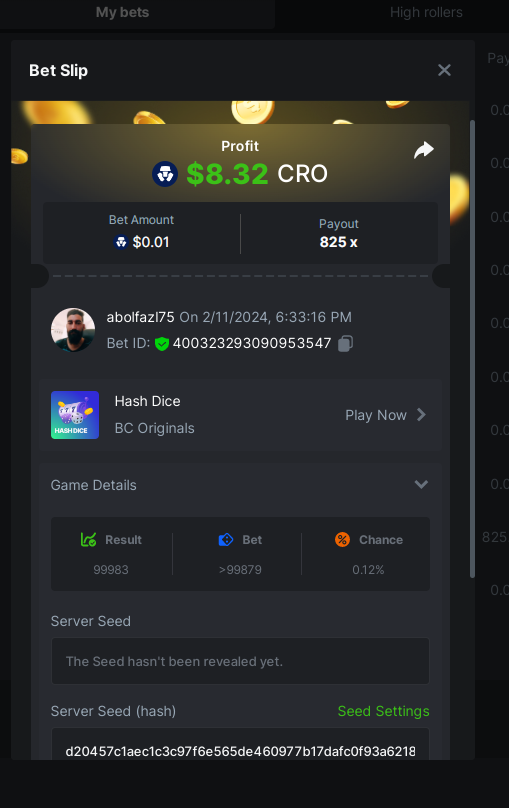Click the blue Bet dice icon
Screen dimensions: 509x808
pos(226,540)
